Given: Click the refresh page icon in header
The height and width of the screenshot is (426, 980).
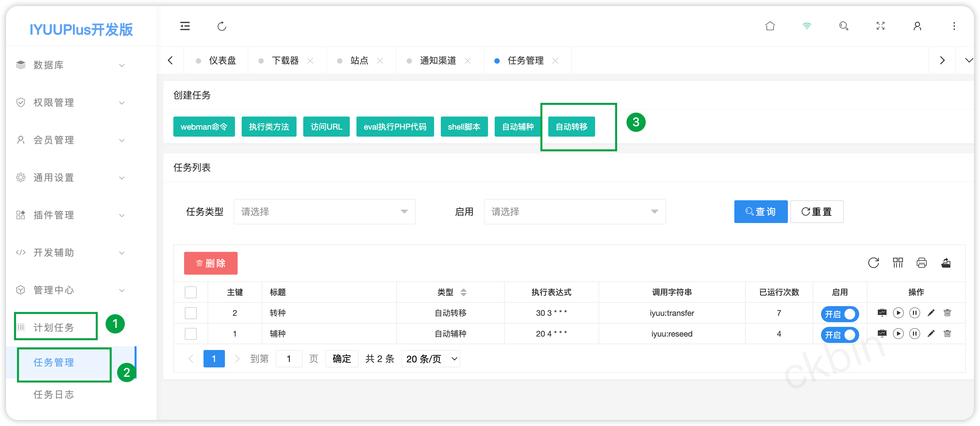Looking at the screenshot, I should coord(222,26).
